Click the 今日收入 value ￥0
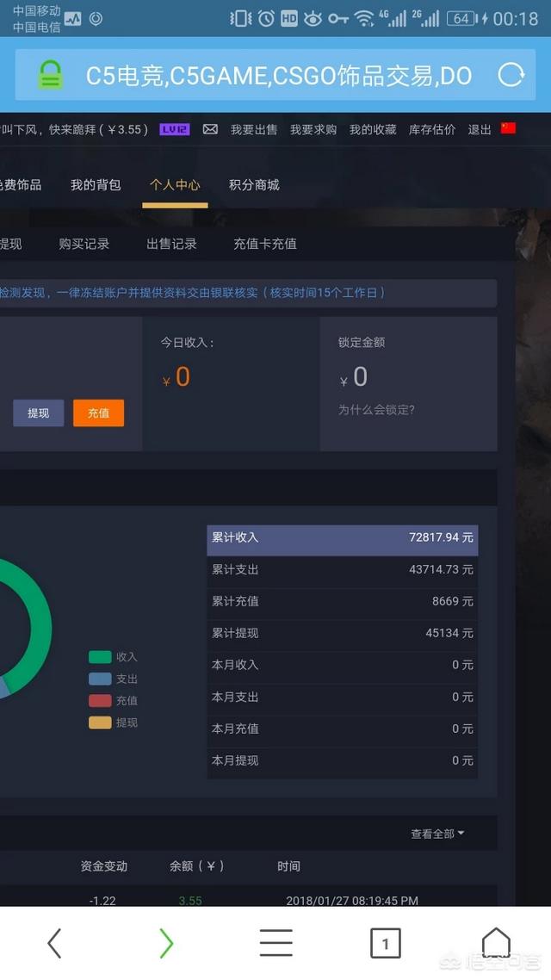 pos(176,377)
